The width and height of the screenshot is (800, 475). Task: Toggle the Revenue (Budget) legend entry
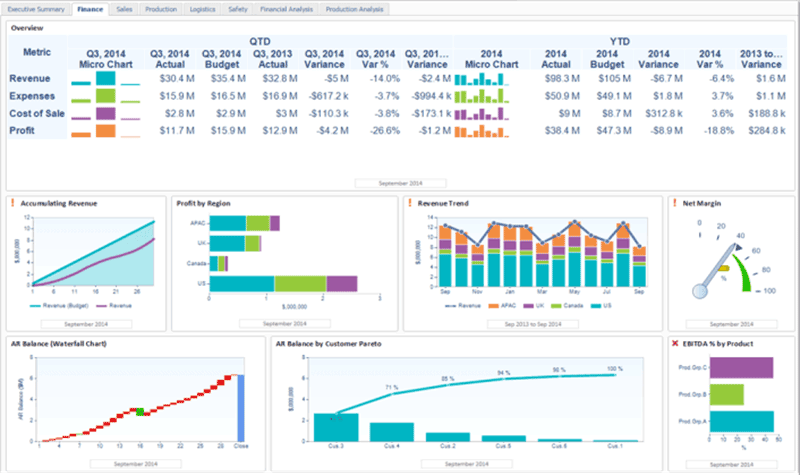click(59, 306)
